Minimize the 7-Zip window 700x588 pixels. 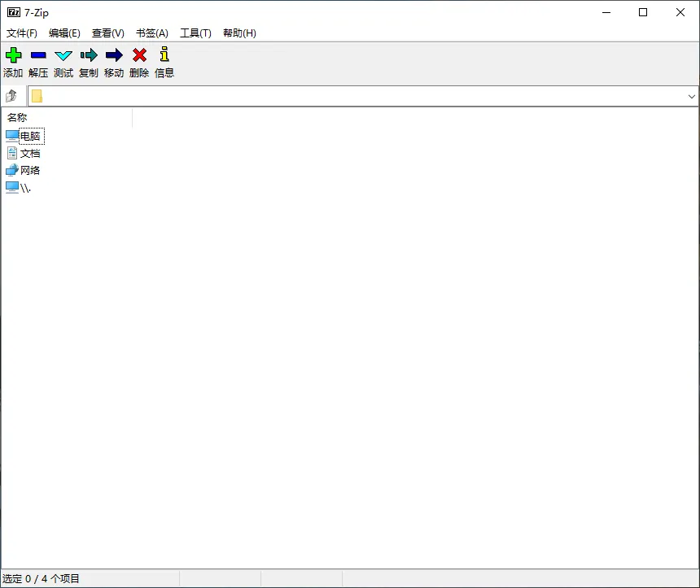[606, 12]
